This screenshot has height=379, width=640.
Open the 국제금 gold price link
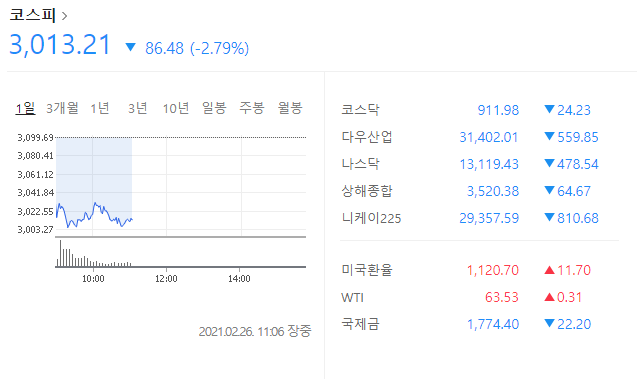tap(360, 324)
